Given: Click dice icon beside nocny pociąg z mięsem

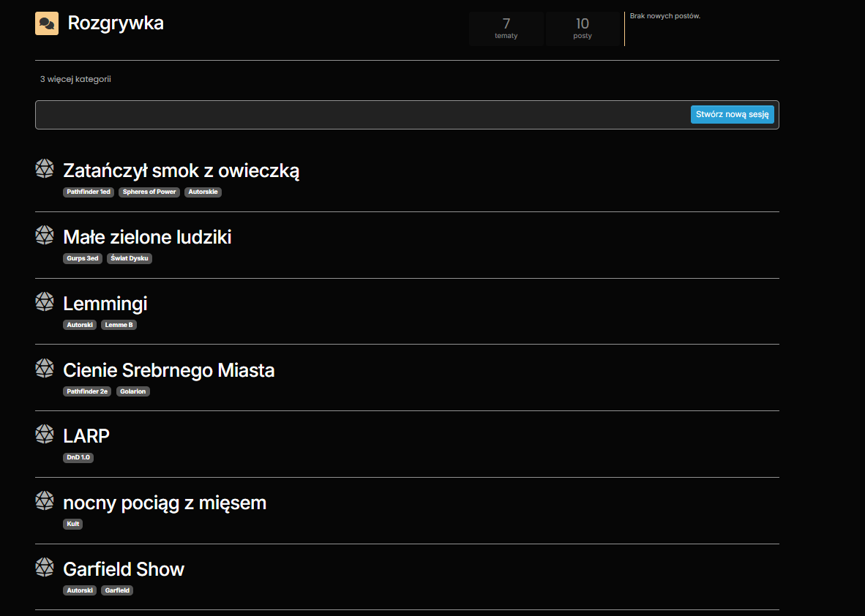Looking at the screenshot, I should pos(45,501).
